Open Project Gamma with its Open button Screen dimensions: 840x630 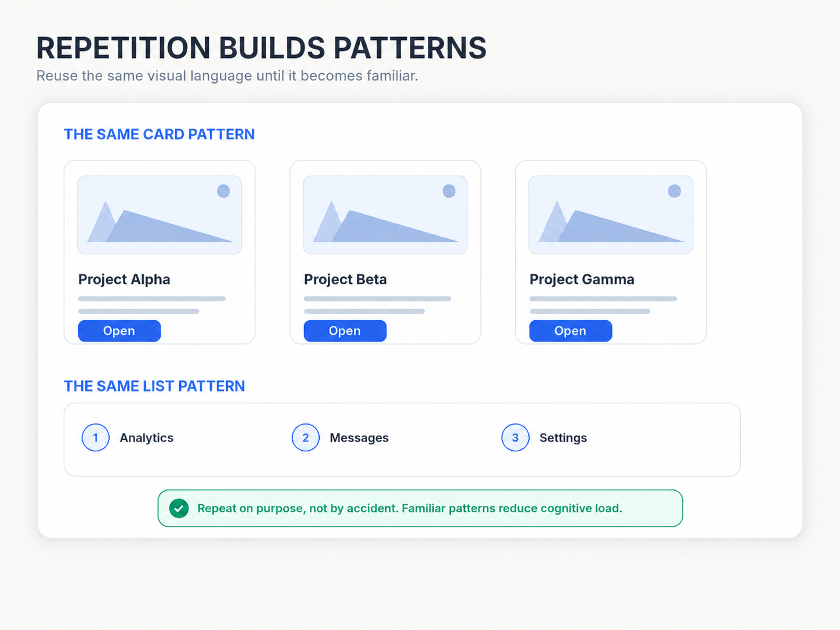tap(570, 331)
